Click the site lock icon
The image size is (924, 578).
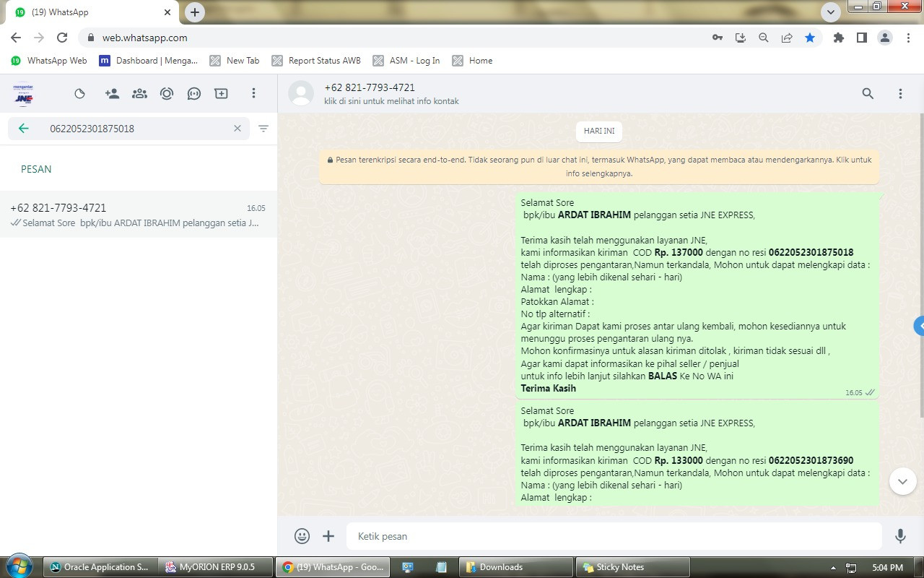pyautogui.click(x=90, y=38)
